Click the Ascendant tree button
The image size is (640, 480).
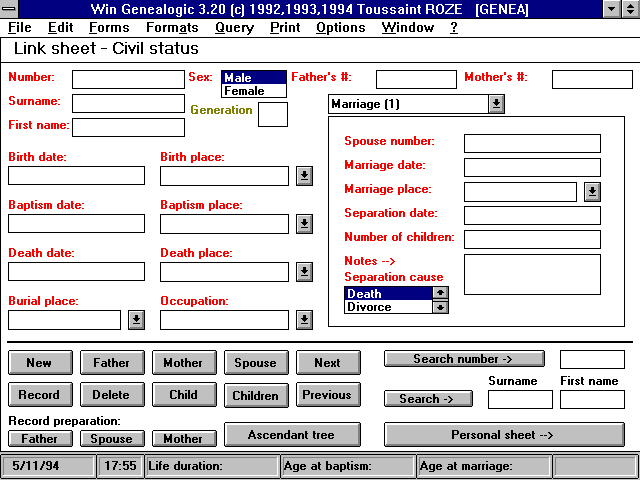click(291, 435)
